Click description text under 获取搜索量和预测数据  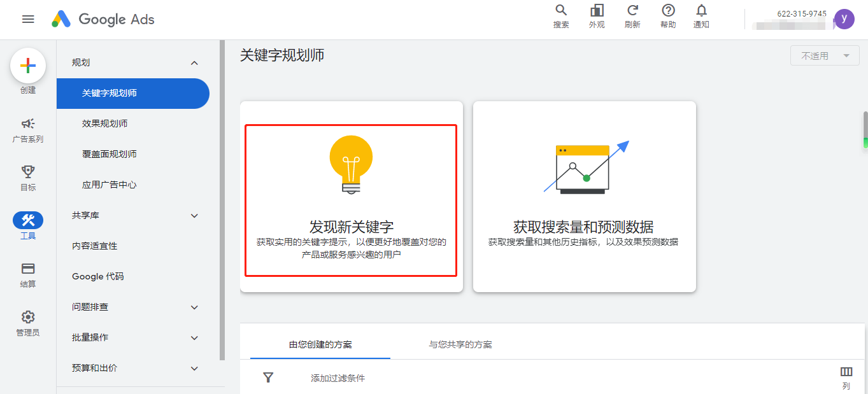pos(583,242)
